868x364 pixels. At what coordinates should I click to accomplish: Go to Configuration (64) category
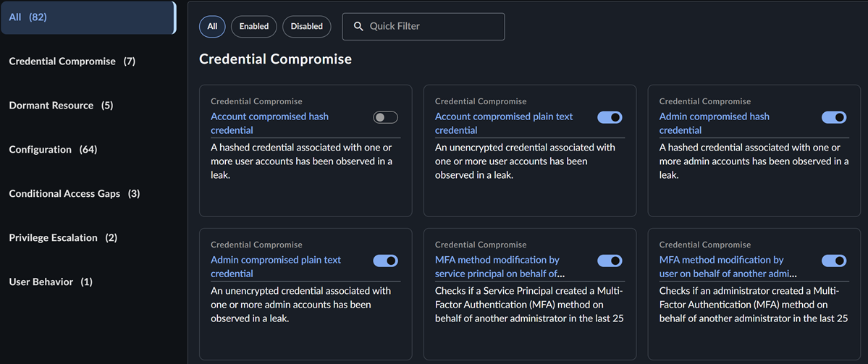click(x=53, y=150)
